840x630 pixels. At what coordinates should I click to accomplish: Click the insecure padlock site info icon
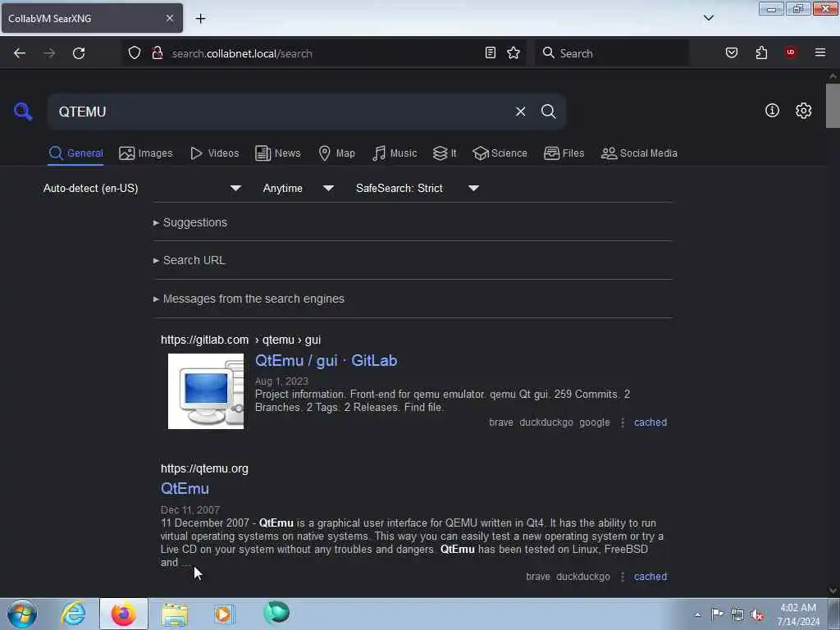[157, 52]
